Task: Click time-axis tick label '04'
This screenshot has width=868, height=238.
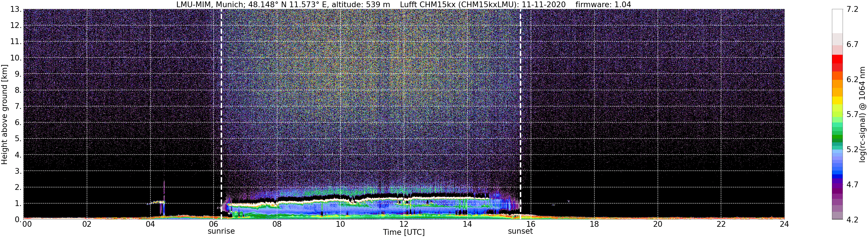Action: pos(150,224)
